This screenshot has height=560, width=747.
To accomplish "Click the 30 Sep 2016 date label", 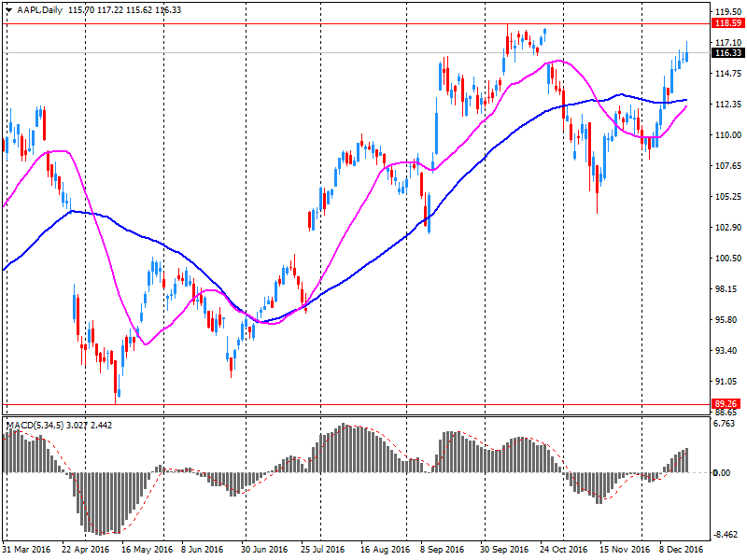I will pos(504,549).
